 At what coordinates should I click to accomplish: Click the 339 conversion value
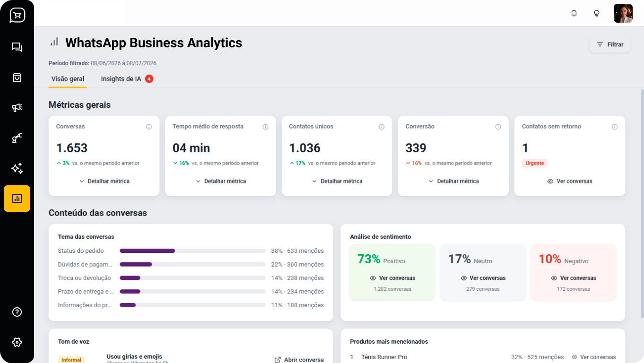(x=416, y=148)
